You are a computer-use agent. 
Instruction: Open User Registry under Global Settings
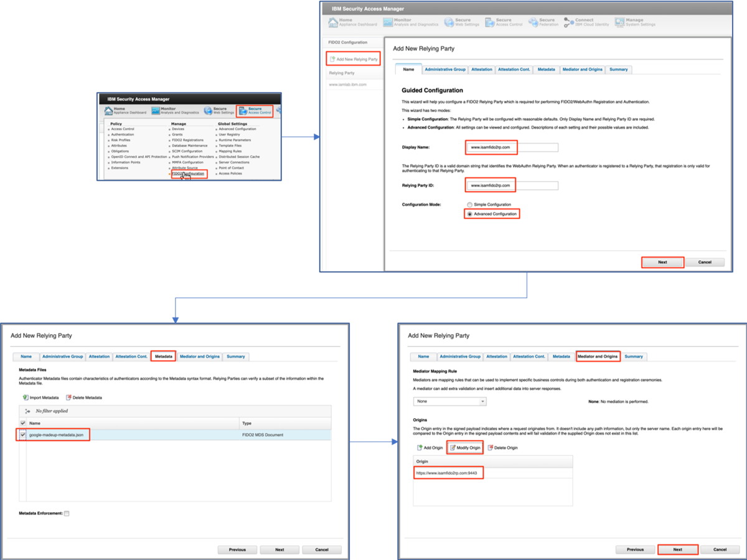click(x=229, y=134)
